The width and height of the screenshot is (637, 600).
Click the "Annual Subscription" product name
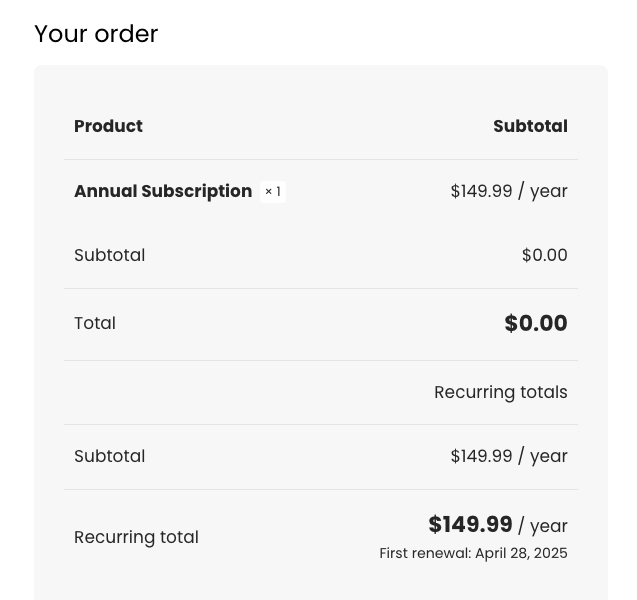pyautogui.click(x=163, y=191)
